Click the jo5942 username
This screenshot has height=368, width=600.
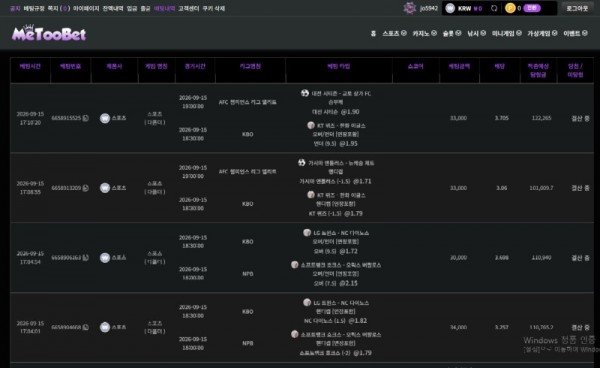(429, 8)
